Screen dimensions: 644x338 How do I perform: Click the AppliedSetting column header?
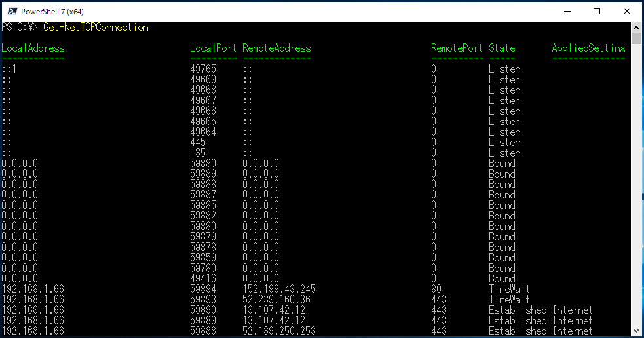coord(588,48)
